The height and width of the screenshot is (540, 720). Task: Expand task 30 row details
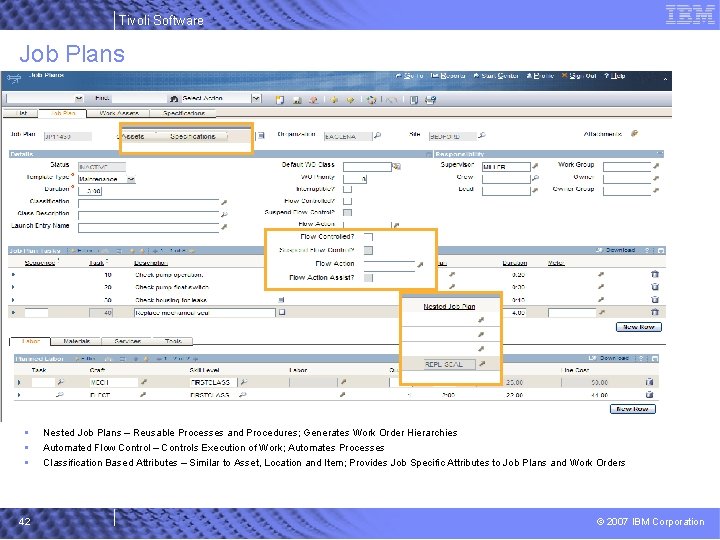(13, 300)
